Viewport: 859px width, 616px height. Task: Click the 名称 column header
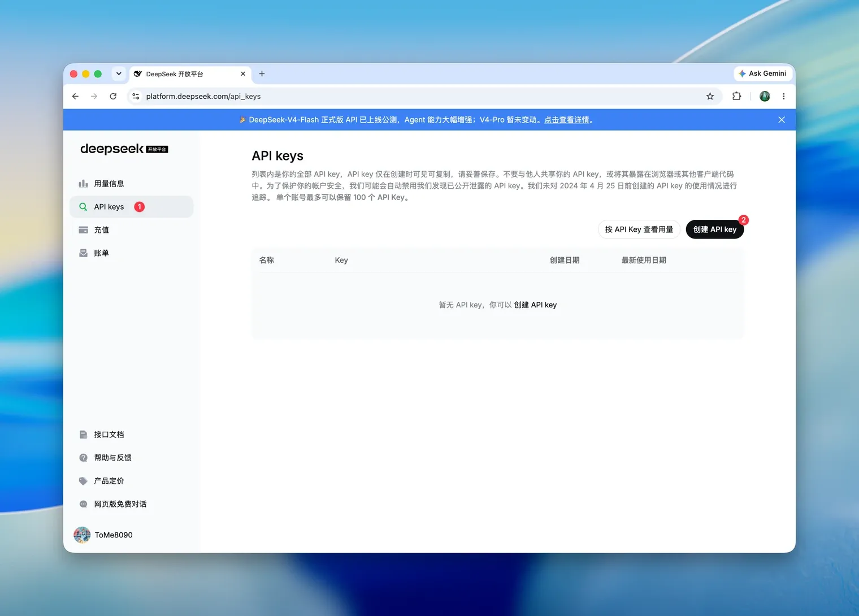(266, 260)
